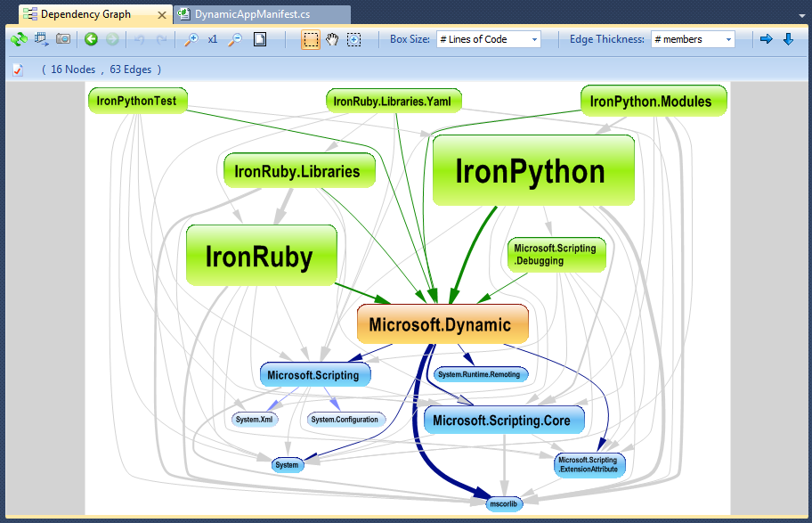The image size is (812, 523).
Task: Zoom out with the magnifier minus icon
Action: click(x=235, y=39)
